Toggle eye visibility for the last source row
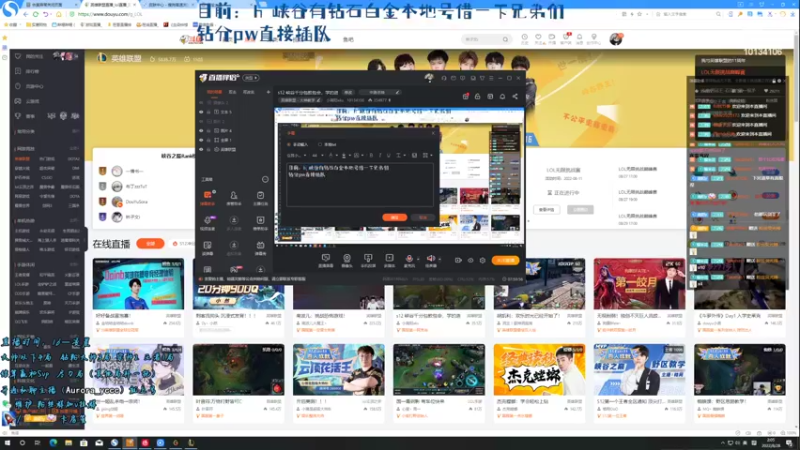The image size is (800, 450). click(201, 149)
